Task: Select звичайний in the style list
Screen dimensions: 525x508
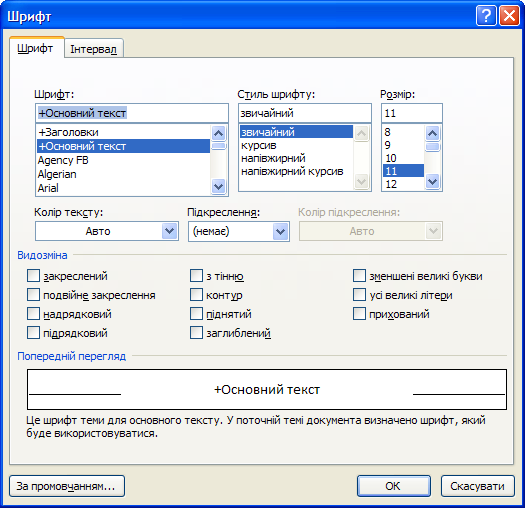Action: [296, 132]
